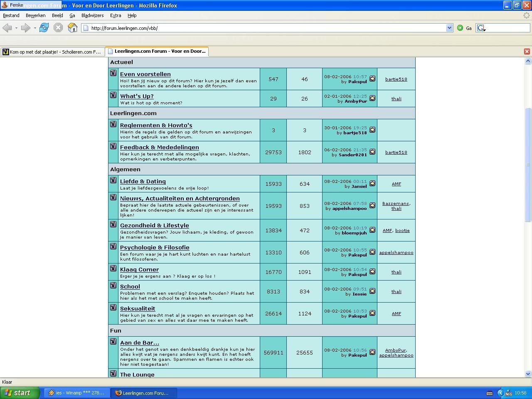
Task: Open the Bladwijzers menu
Action: point(92,15)
